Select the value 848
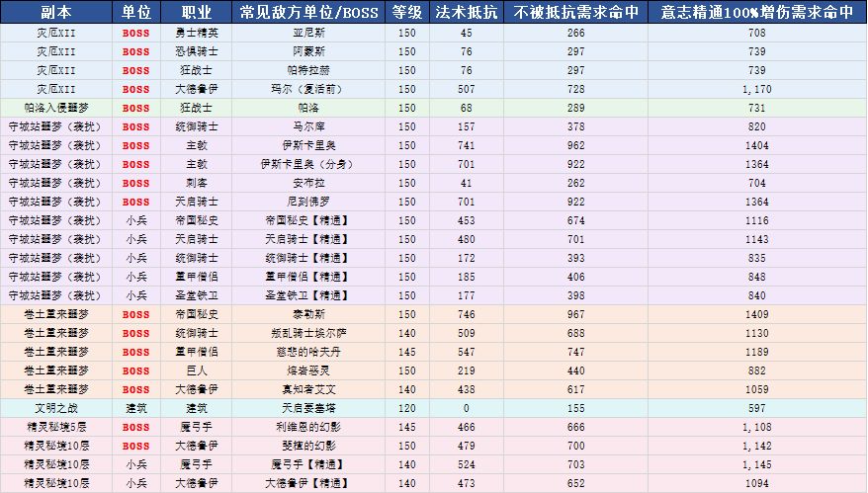Viewport: 868px width, 493px height. pyautogui.click(x=756, y=278)
